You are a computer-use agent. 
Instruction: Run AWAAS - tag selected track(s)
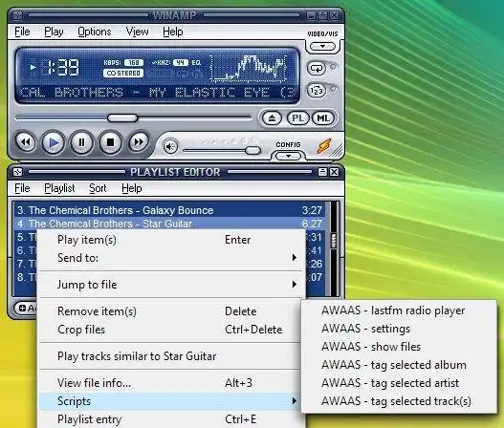coord(399,401)
